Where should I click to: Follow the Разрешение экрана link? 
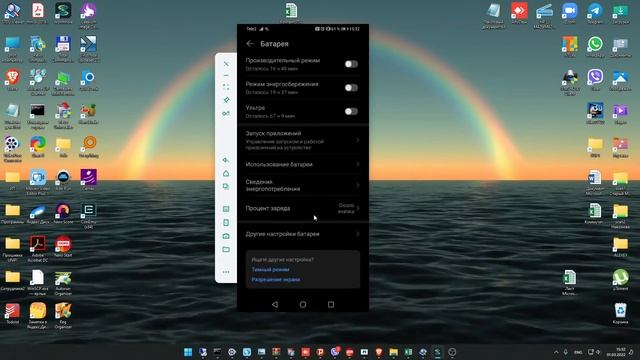276,280
